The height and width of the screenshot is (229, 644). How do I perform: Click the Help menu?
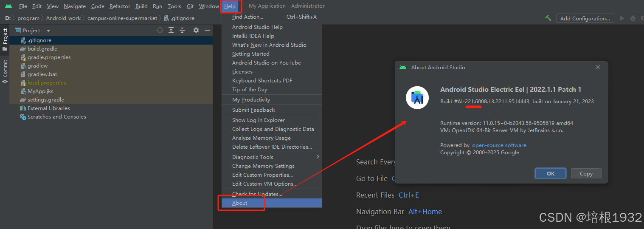230,6
